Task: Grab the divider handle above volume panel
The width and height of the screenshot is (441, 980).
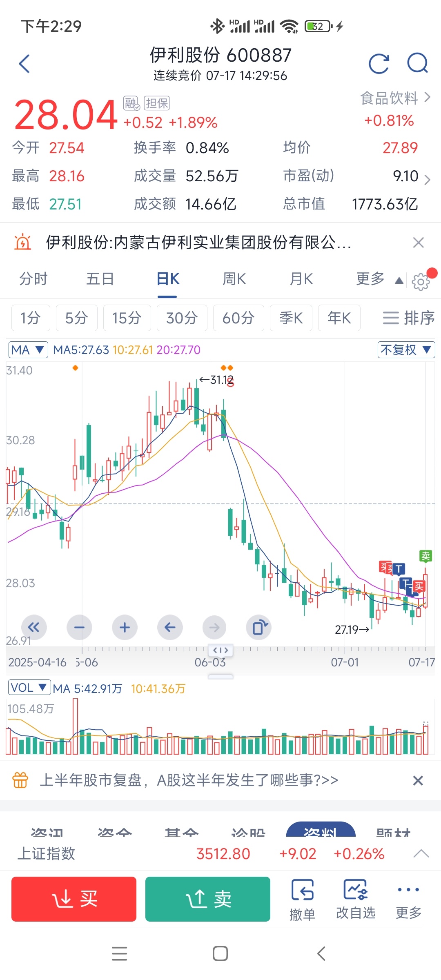Action: pyautogui.click(x=220, y=677)
